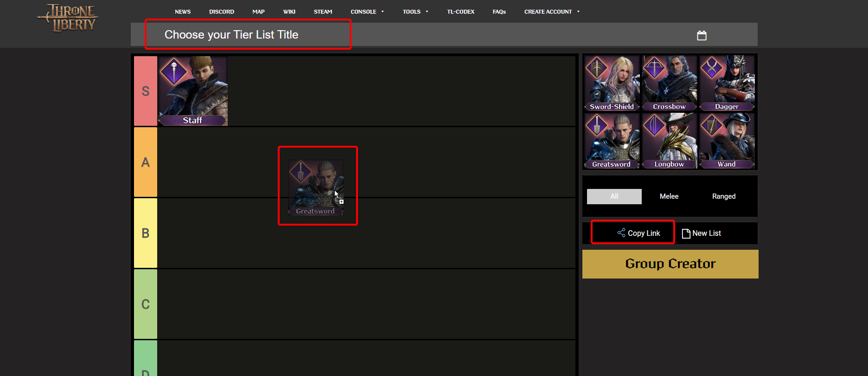This screenshot has height=376, width=868.
Task: Pick the Longbow weapon card
Action: [669, 141]
